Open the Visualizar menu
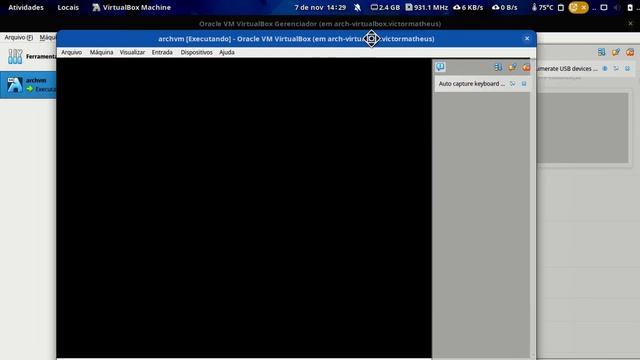The image size is (640, 360). pyautogui.click(x=132, y=52)
